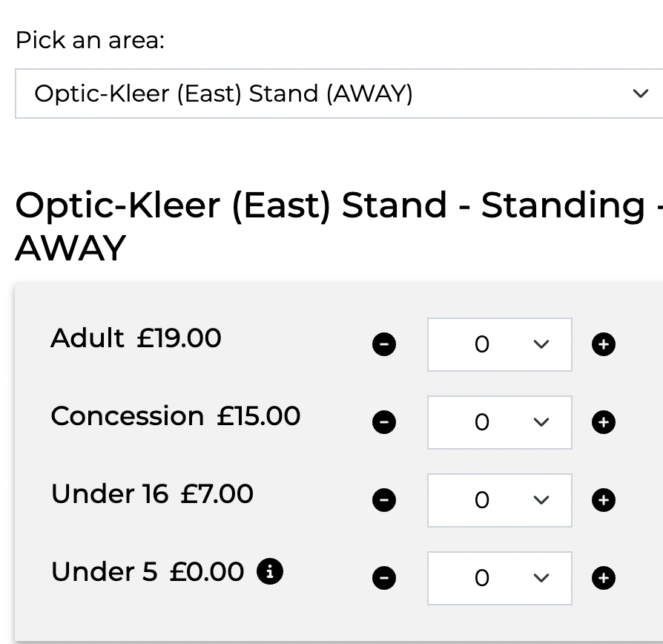Decrease Adult ticket quantity with minus icon
663x644 pixels.
[384, 344]
